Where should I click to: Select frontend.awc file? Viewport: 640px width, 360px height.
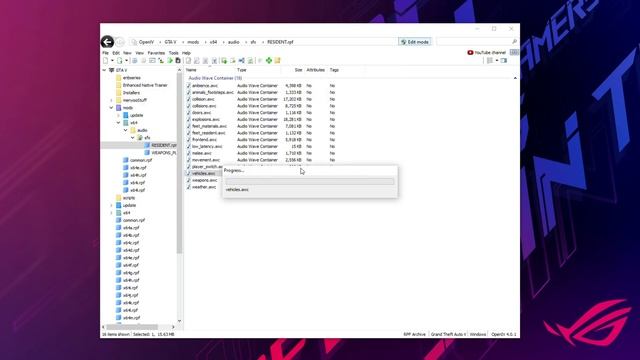coord(204,140)
